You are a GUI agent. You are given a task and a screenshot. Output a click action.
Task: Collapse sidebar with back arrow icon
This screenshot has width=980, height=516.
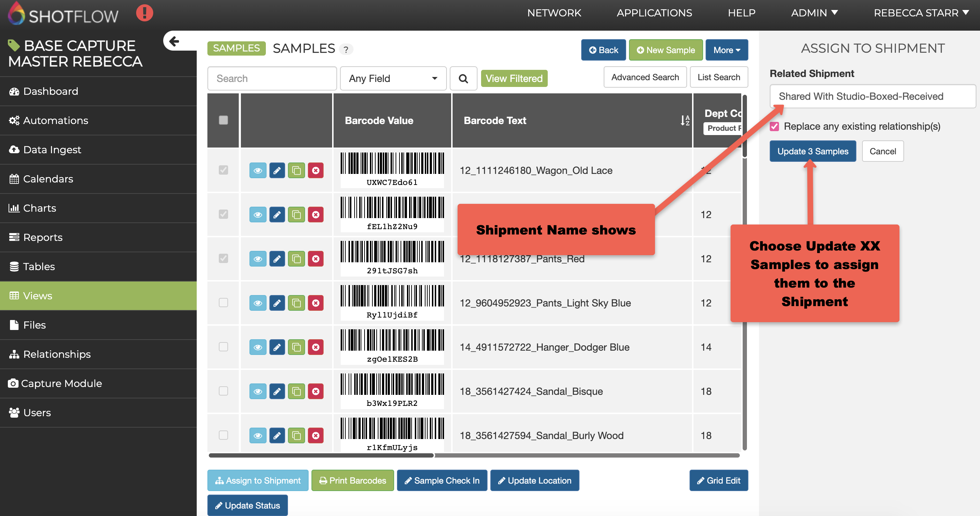(174, 41)
